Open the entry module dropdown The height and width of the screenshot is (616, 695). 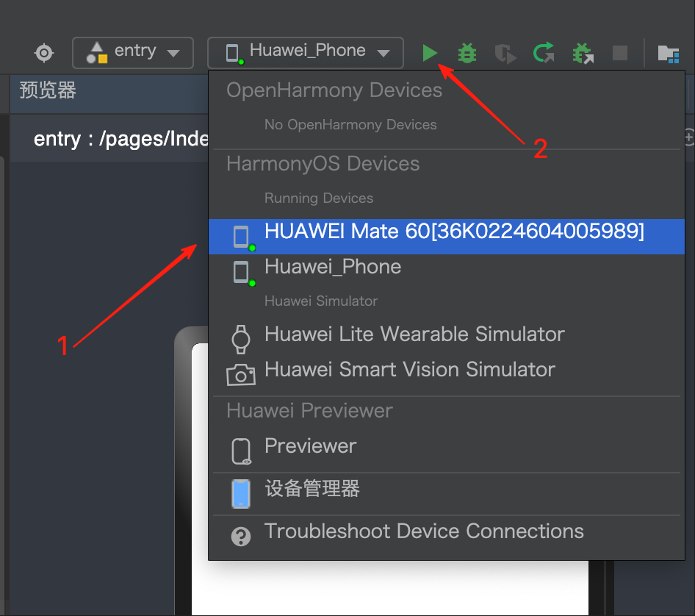133,53
